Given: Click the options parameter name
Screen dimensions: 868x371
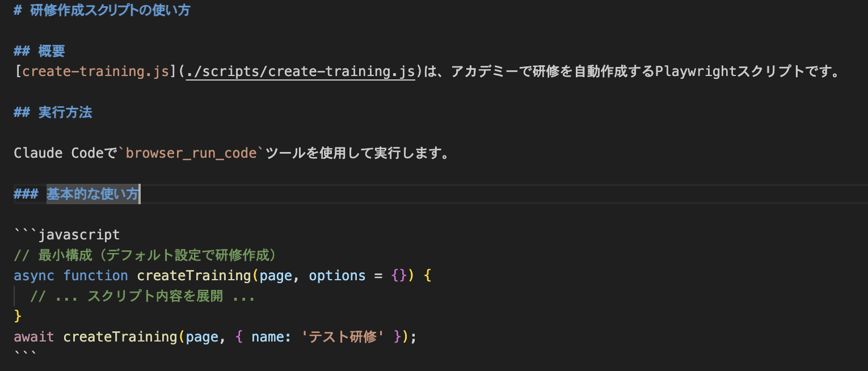Looking at the screenshot, I should pos(337,275).
